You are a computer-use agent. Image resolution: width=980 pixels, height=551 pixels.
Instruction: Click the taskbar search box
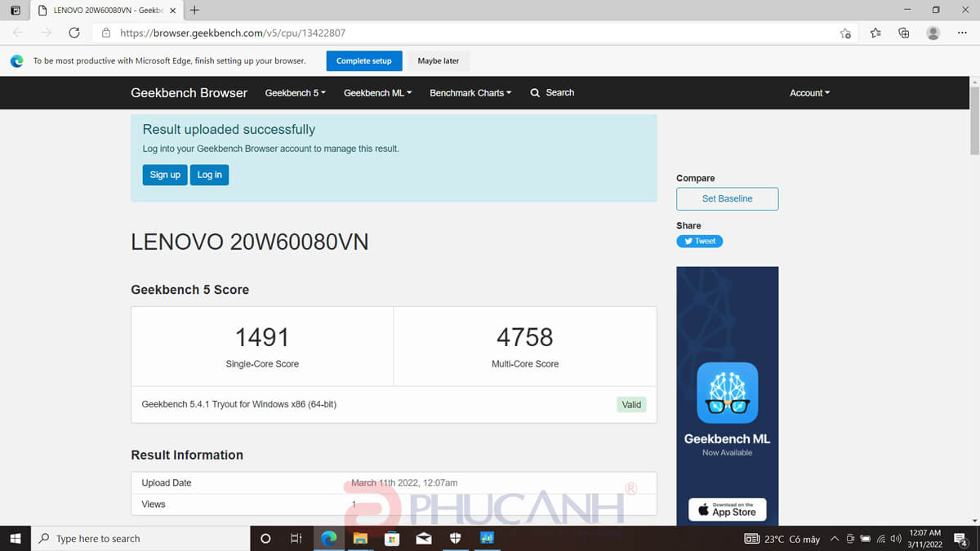pyautogui.click(x=140, y=538)
